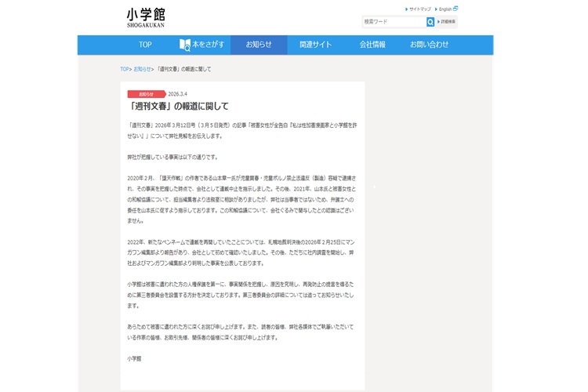This screenshot has height=392, width=588.
Task: Open the 関連サイト navigation tab
Action: click(x=315, y=45)
